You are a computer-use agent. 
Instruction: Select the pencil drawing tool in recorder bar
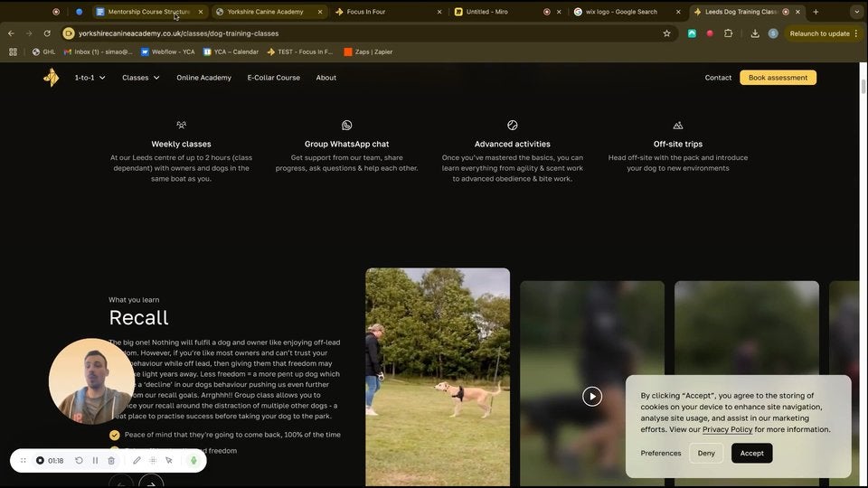[137, 460]
